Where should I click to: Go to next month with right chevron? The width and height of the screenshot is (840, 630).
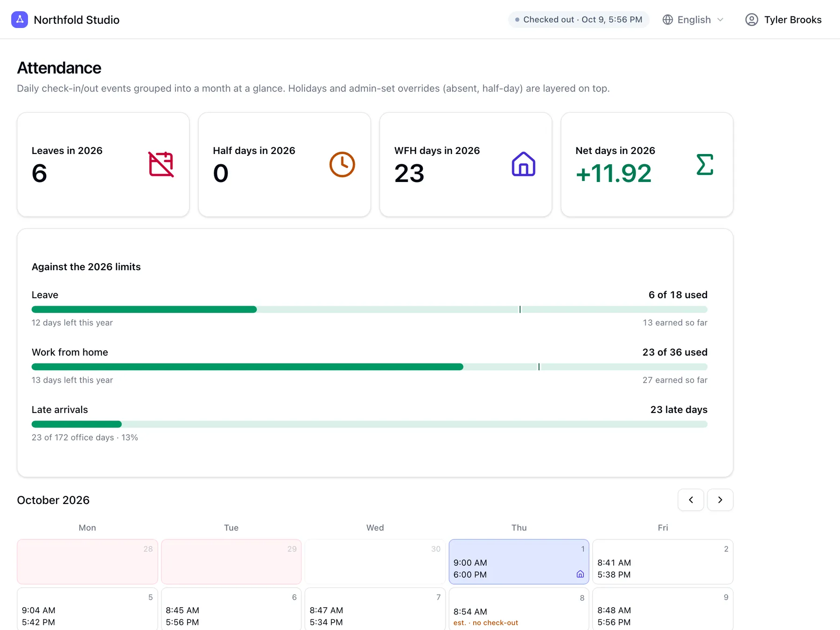click(720, 500)
